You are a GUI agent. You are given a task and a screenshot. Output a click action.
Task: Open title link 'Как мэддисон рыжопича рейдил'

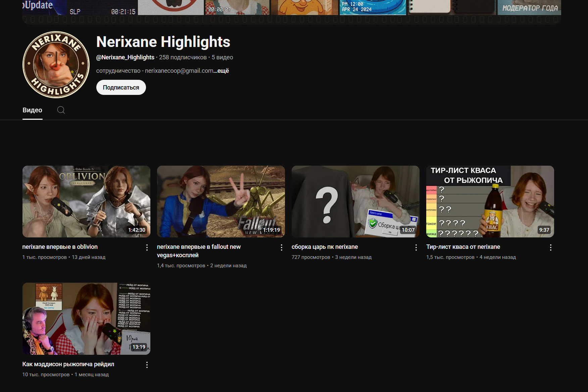coord(68,364)
